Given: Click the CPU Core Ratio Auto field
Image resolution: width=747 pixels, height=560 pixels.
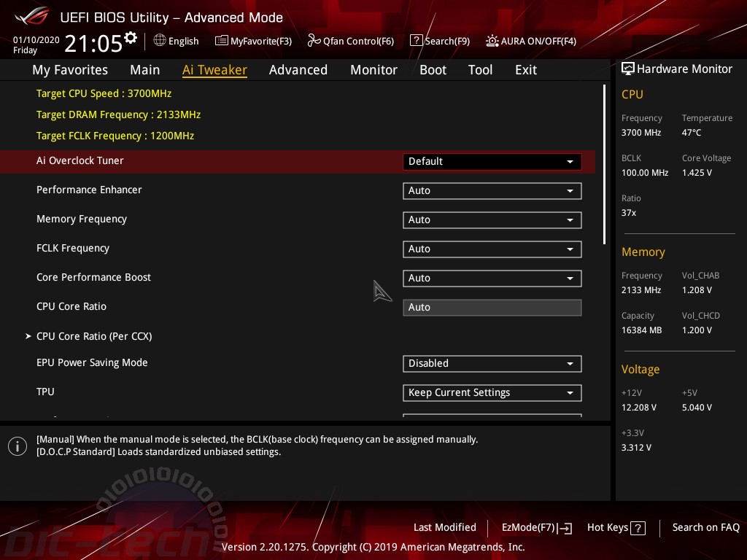Looking at the screenshot, I should click(492, 308).
